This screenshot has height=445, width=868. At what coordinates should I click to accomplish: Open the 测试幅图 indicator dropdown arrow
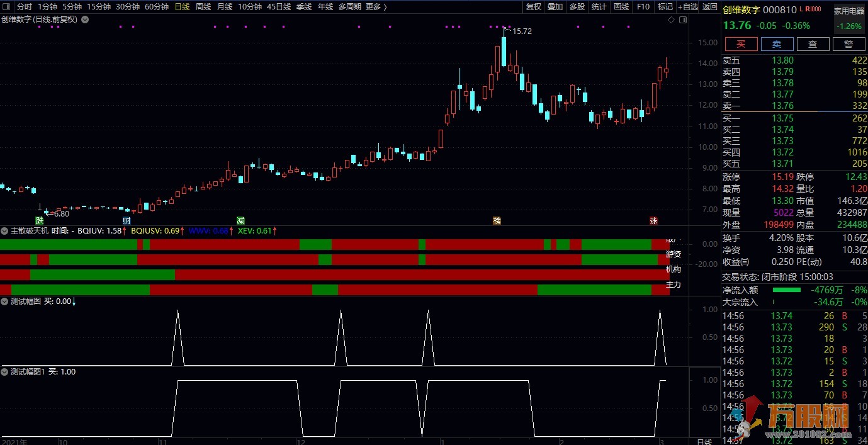click(x=5, y=301)
